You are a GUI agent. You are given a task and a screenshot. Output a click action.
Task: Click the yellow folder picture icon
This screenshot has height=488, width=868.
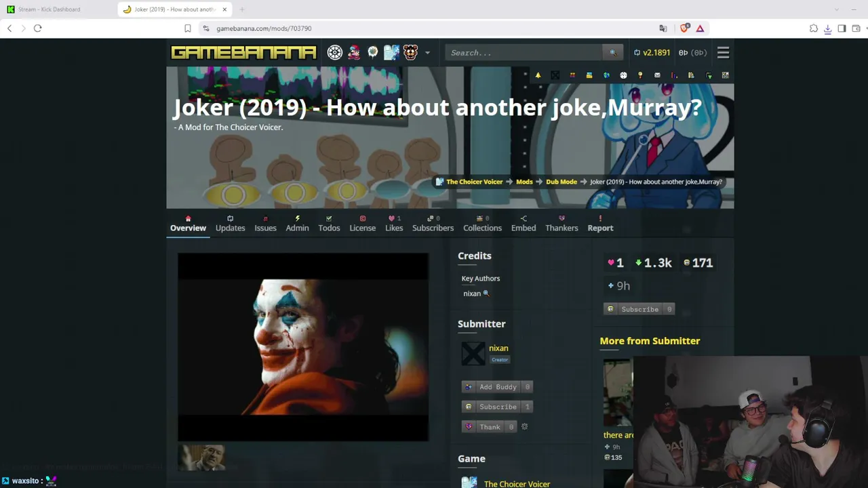589,75
